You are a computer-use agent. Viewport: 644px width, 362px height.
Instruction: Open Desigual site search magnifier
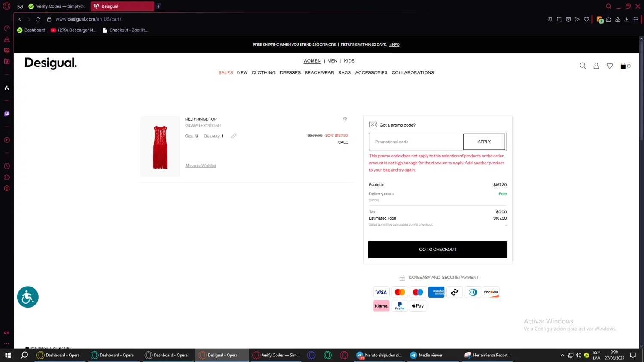(x=583, y=66)
